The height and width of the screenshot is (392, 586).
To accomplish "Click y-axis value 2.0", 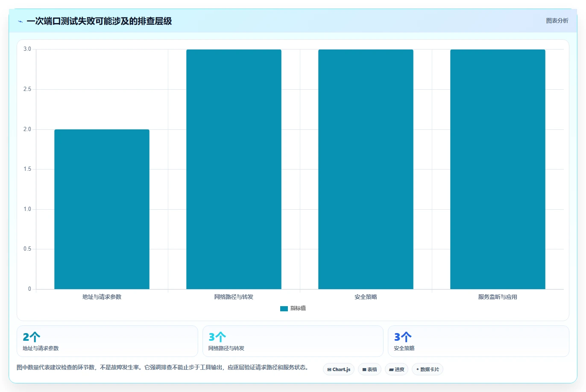I will tap(27, 129).
